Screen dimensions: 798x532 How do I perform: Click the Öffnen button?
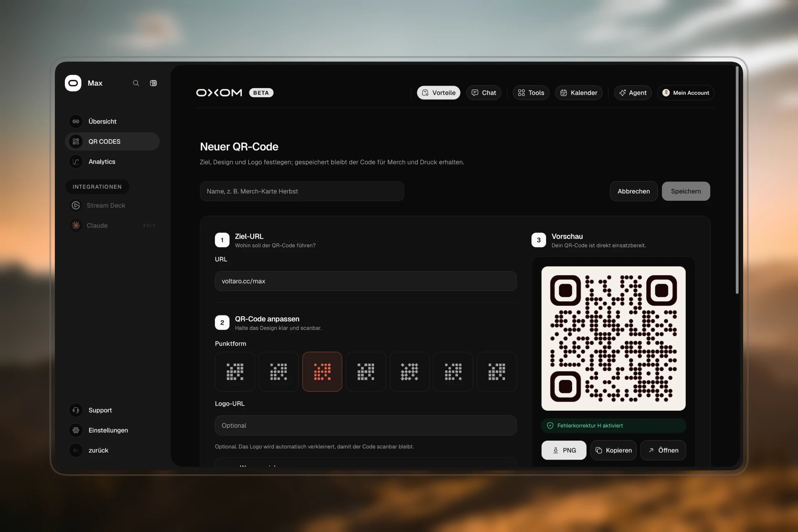663,450
